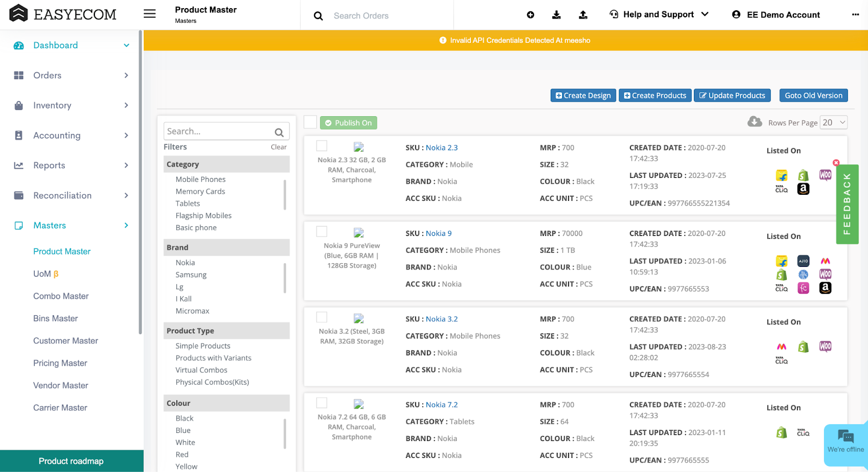
Task: Click the Nokia 9 product image
Action: click(x=359, y=233)
